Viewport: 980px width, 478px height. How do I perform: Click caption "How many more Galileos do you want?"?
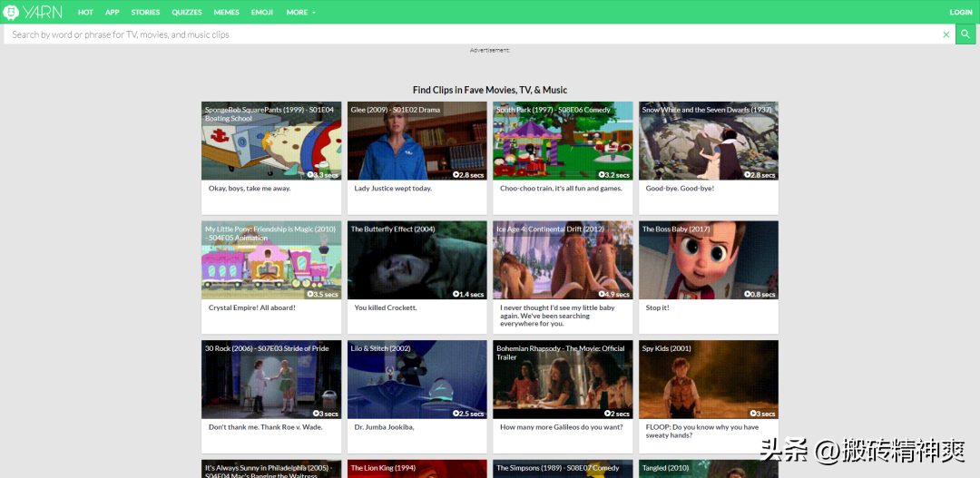[x=562, y=427]
